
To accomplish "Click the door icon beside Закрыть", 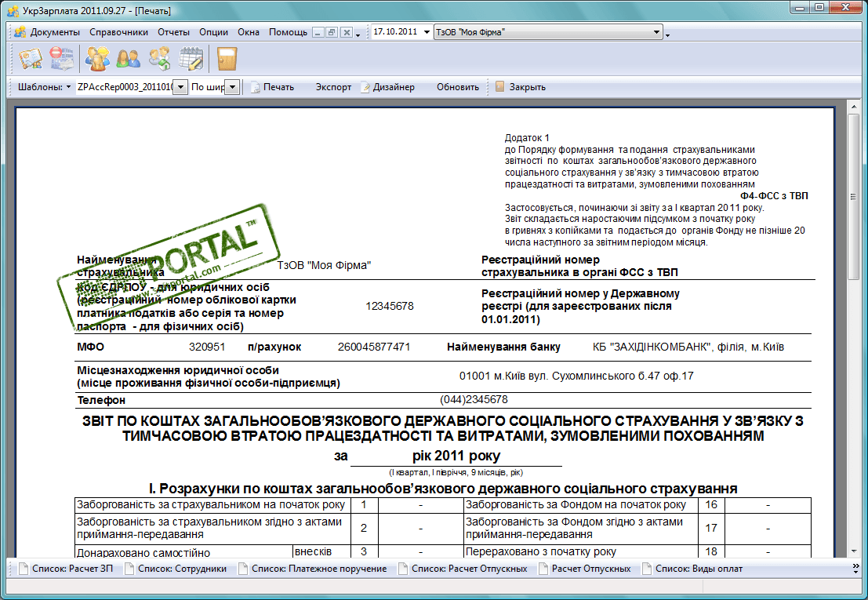I will [x=500, y=86].
